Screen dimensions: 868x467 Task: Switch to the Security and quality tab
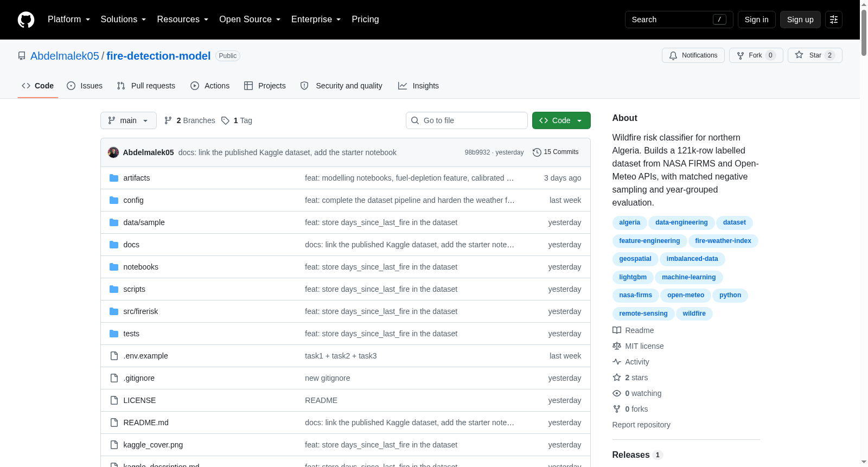click(x=341, y=86)
